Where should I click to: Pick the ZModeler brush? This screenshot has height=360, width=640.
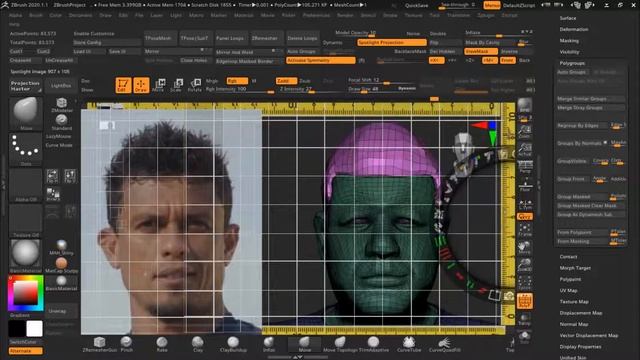(62, 104)
